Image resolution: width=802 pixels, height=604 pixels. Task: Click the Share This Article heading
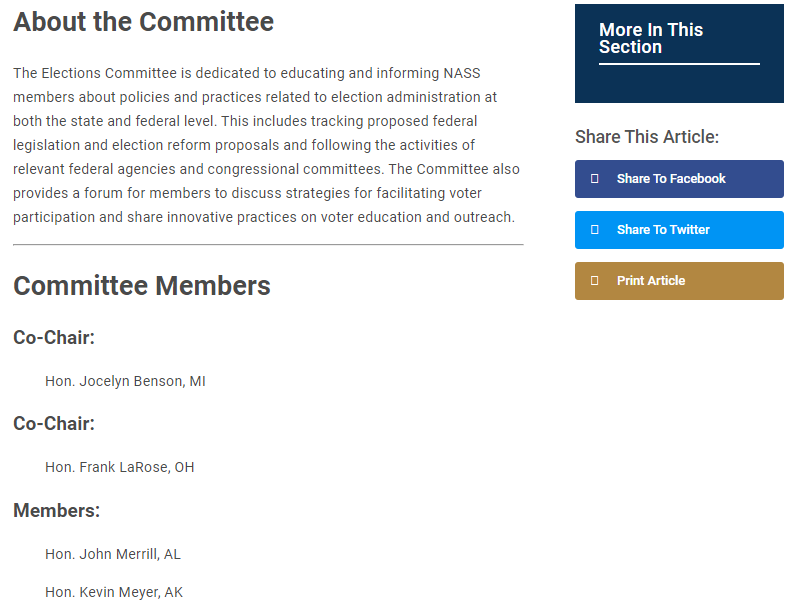(x=647, y=137)
